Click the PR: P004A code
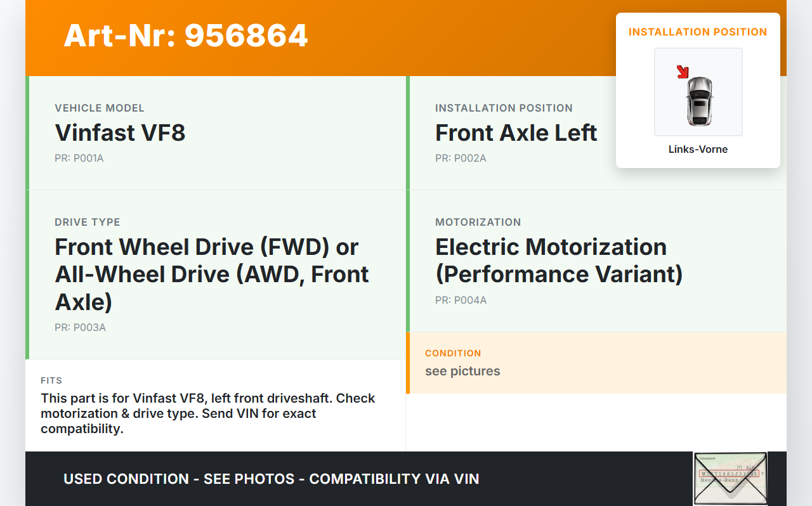 [x=461, y=301]
